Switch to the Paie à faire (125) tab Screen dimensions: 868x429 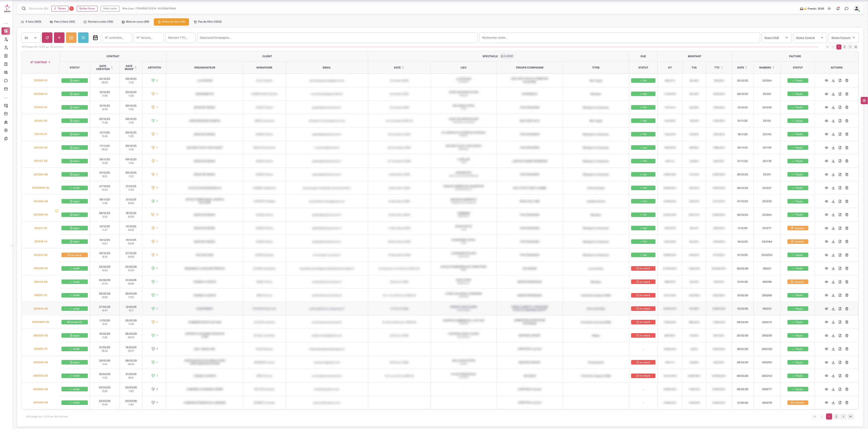63,22
